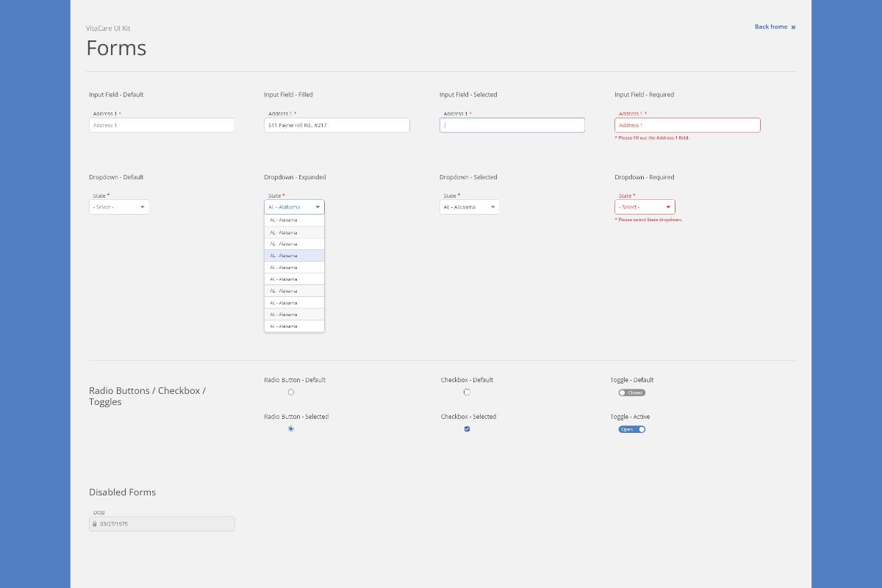The height and width of the screenshot is (588, 882).
Task: Turn off the Open toggle switch
Action: [631, 429]
